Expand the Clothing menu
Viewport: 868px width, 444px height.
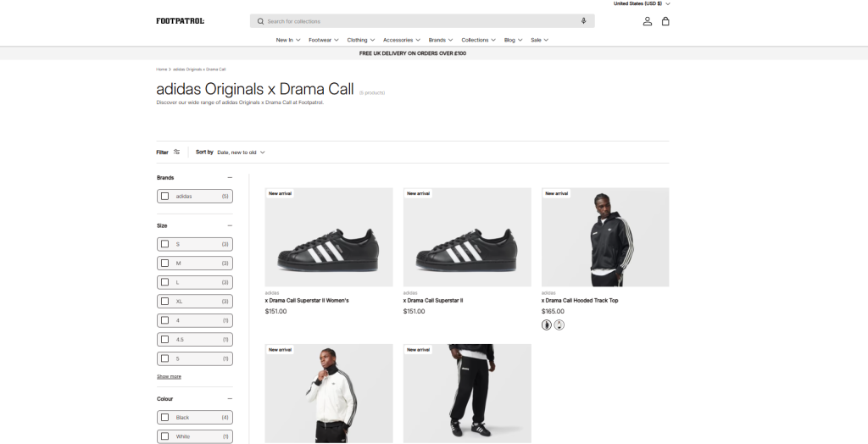click(361, 40)
